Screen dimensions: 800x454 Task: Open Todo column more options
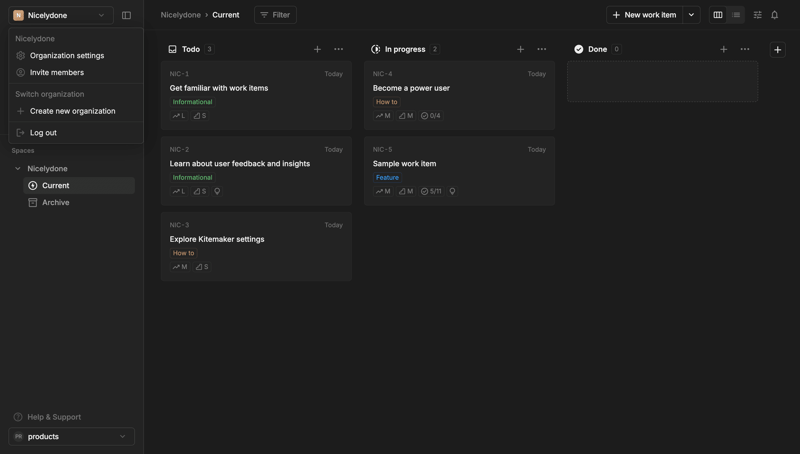(338, 49)
